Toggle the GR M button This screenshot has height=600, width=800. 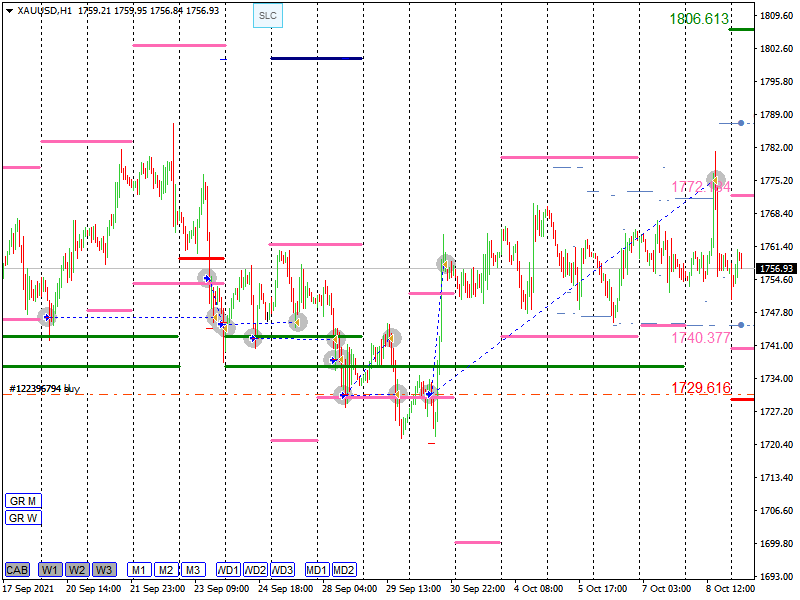coord(23,501)
